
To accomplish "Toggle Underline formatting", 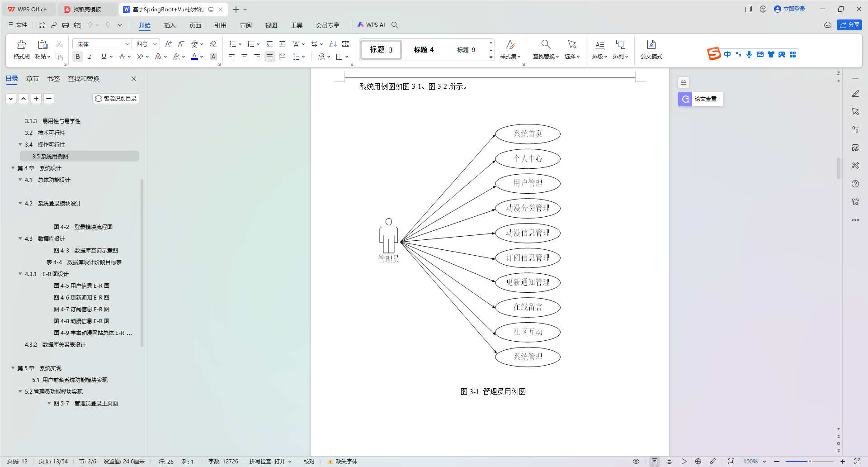I will pos(104,57).
